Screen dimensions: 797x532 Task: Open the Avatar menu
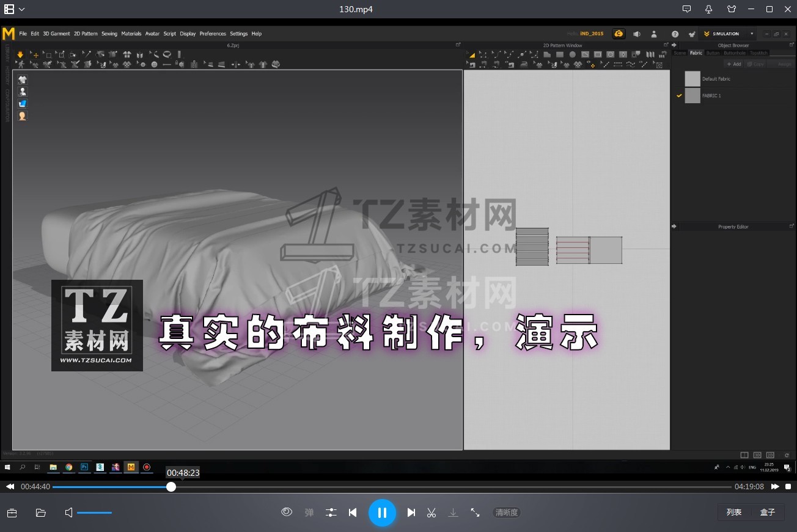(152, 34)
